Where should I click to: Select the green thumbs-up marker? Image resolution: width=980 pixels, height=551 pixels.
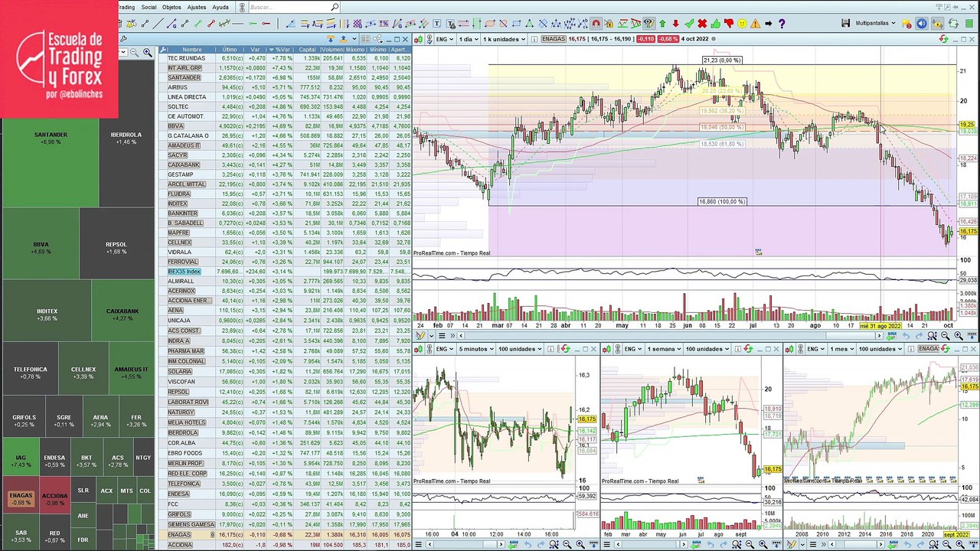point(716,24)
